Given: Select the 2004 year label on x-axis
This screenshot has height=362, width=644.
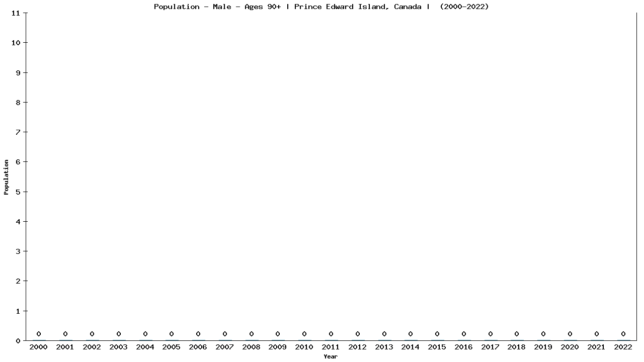Looking at the screenshot, I should tap(145, 347).
